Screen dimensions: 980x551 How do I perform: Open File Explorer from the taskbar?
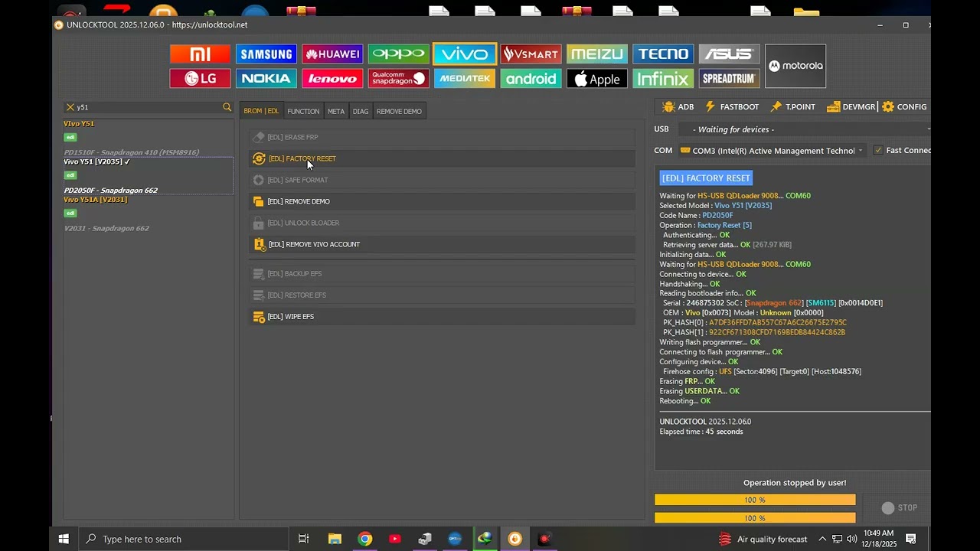coord(335,539)
